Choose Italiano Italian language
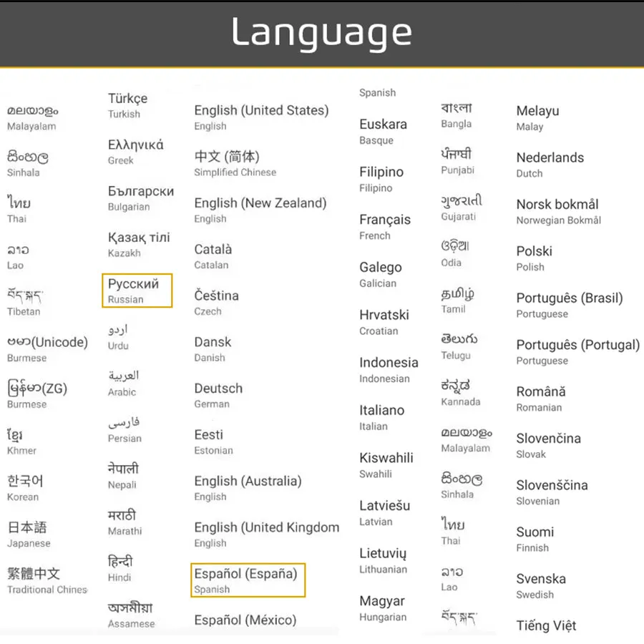Screen dimensions: 644x644 pos(381,417)
